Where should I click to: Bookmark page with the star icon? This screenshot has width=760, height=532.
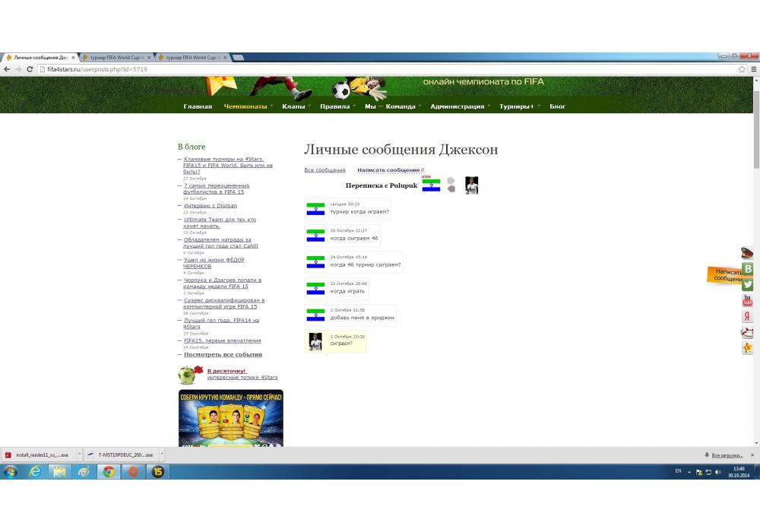pos(742,69)
